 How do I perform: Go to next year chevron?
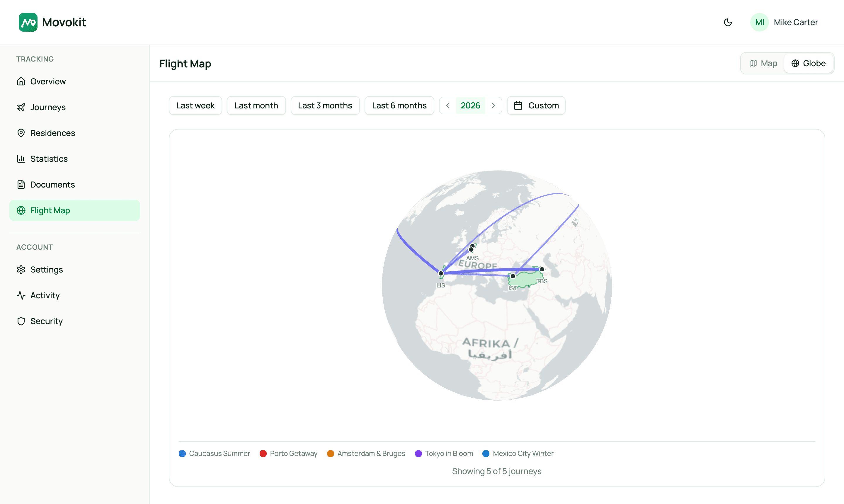pos(494,105)
